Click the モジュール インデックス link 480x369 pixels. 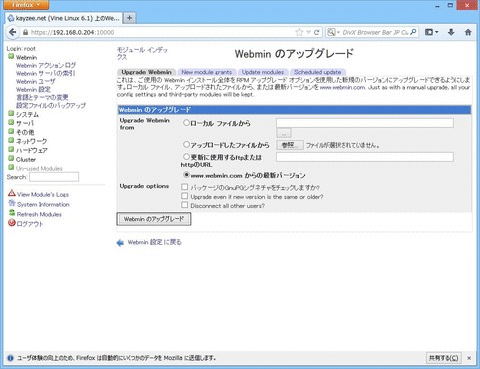click(x=142, y=53)
